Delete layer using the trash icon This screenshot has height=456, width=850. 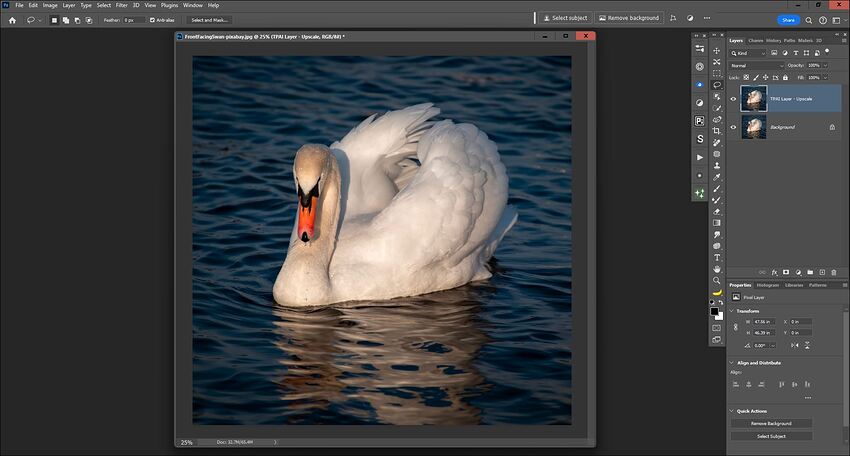coord(834,273)
